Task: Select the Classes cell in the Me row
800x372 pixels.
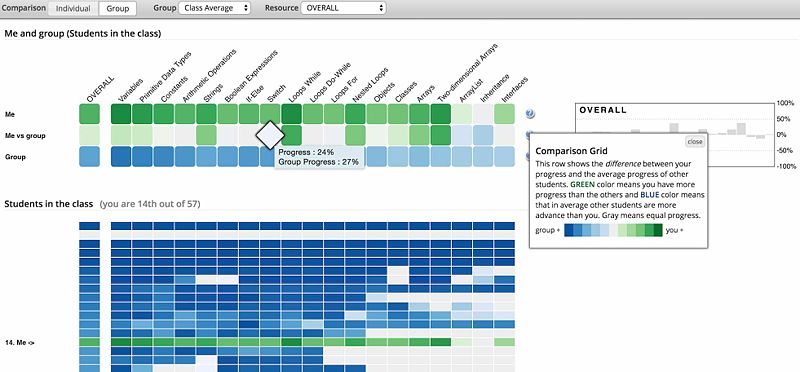Action: coord(397,114)
